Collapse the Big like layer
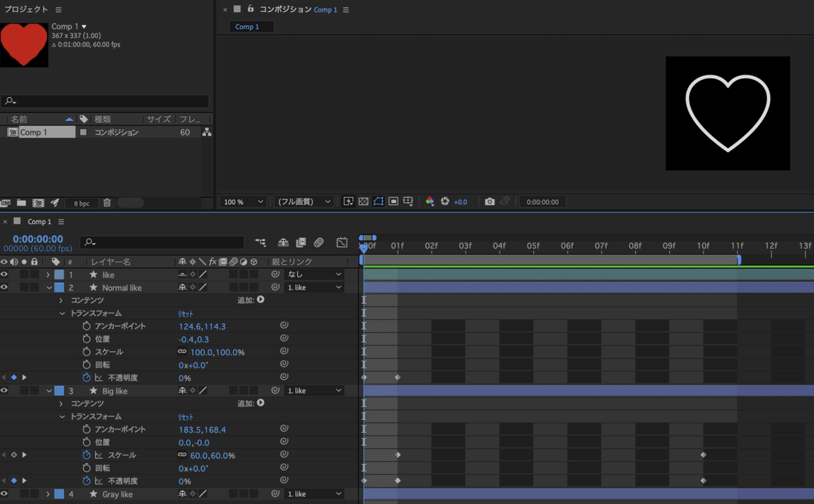Screen dimensions: 814x504 click(49, 391)
